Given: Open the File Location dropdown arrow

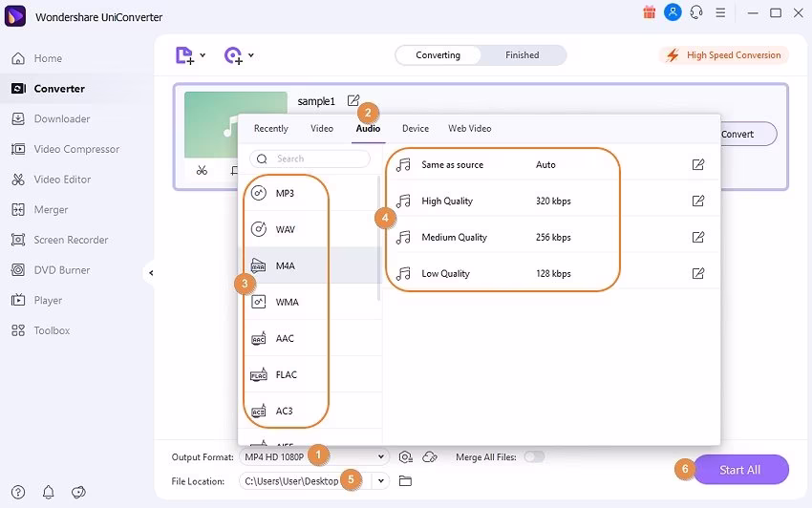Looking at the screenshot, I should point(380,481).
